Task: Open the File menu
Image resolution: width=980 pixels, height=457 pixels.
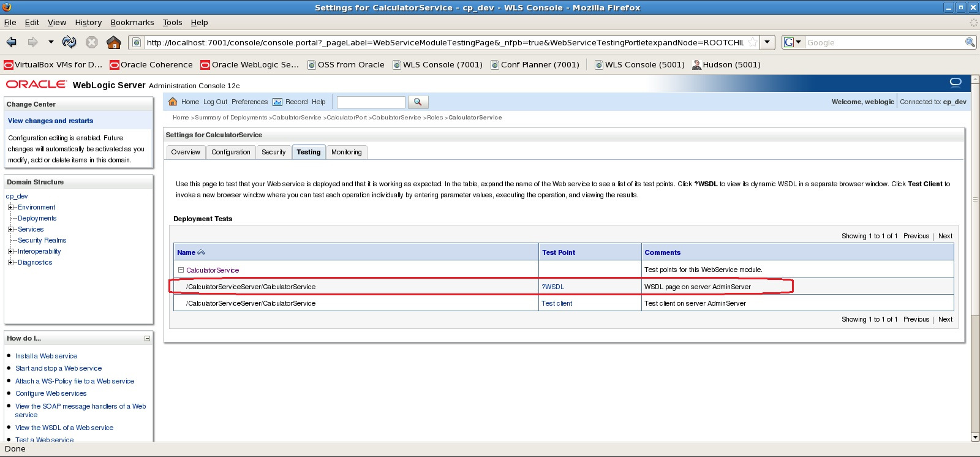Action: [10, 22]
